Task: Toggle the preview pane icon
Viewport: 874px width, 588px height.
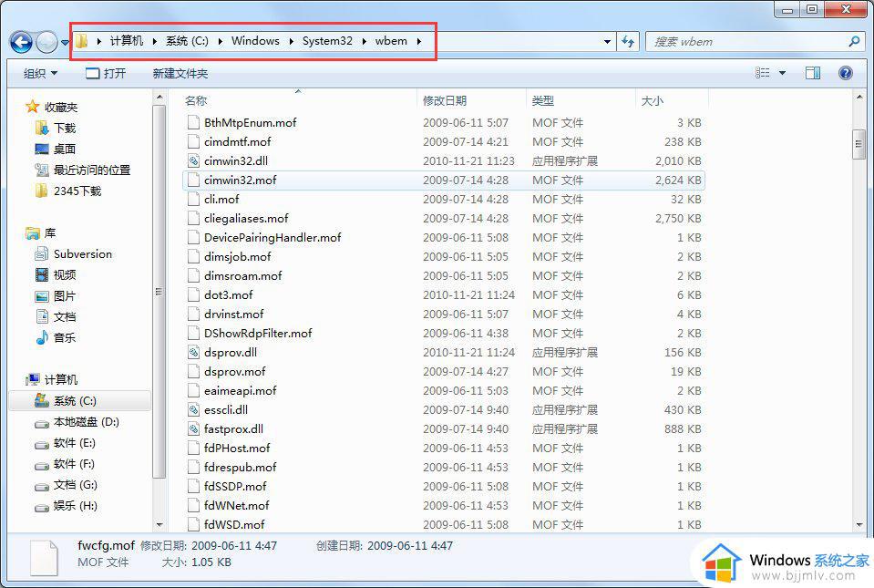Action: (813, 72)
